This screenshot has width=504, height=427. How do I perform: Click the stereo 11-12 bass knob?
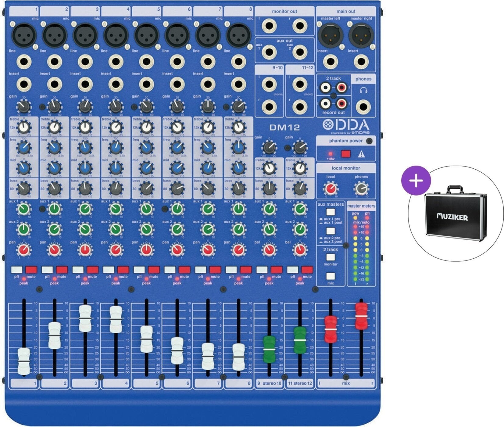pos(300,189)
